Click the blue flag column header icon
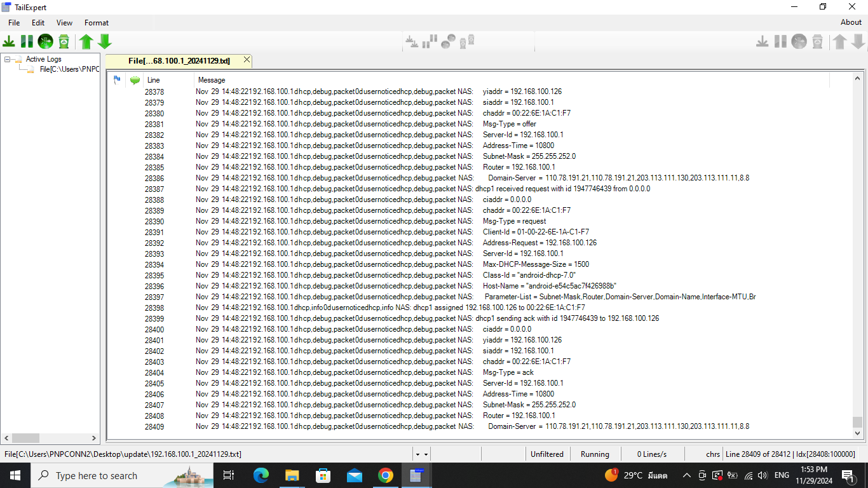This screenshot has height=488, width=868. coord(117,80)
